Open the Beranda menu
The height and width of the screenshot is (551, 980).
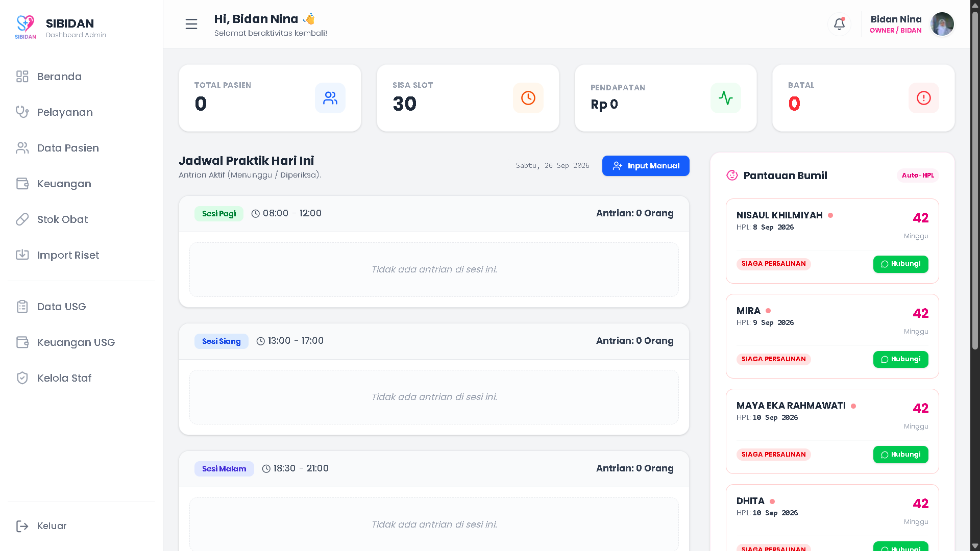[82, 77]
